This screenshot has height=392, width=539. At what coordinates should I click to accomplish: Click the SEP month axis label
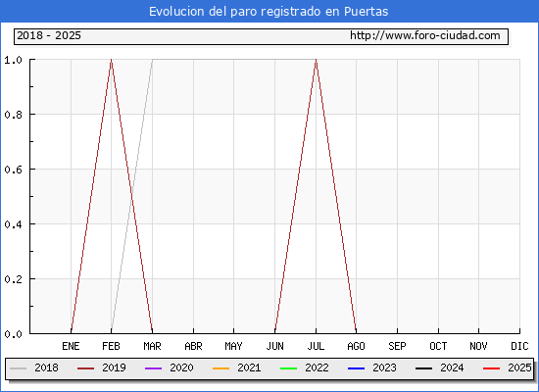[397, 346]
